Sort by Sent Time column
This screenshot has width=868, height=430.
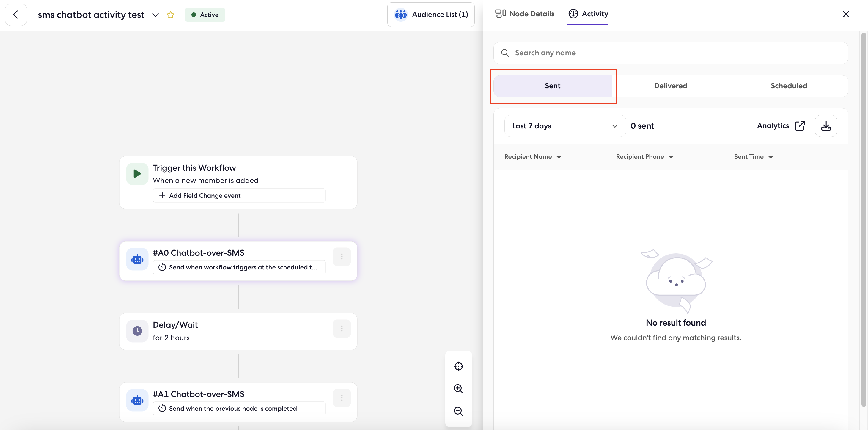(754, 157)
